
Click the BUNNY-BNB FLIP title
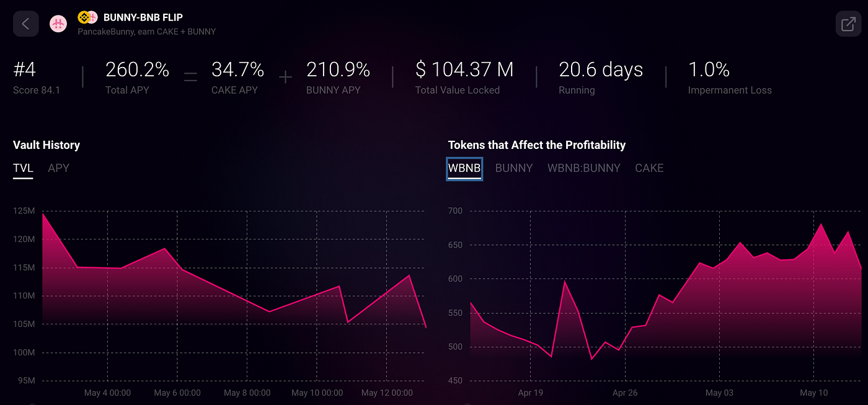(143, 17)
